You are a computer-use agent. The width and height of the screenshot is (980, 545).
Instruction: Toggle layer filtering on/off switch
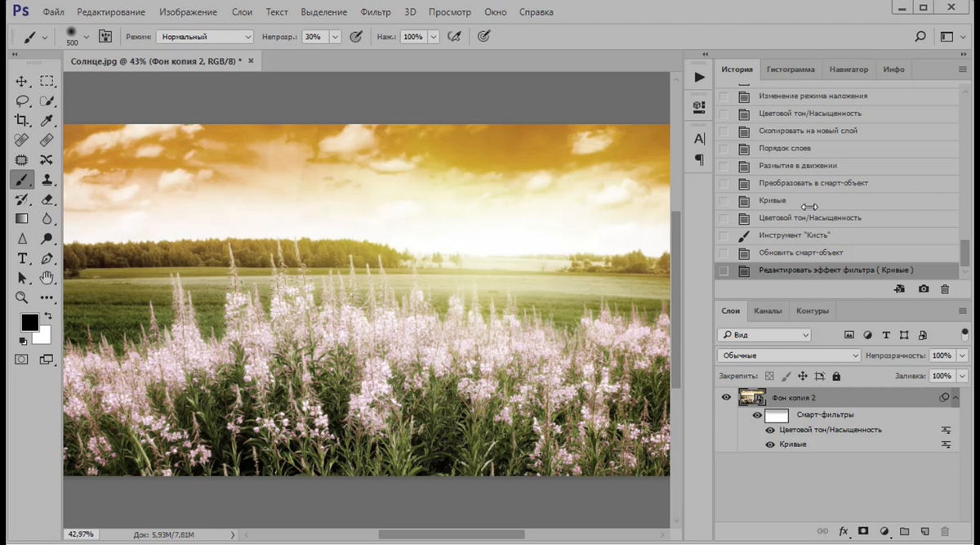click(965, 334)
